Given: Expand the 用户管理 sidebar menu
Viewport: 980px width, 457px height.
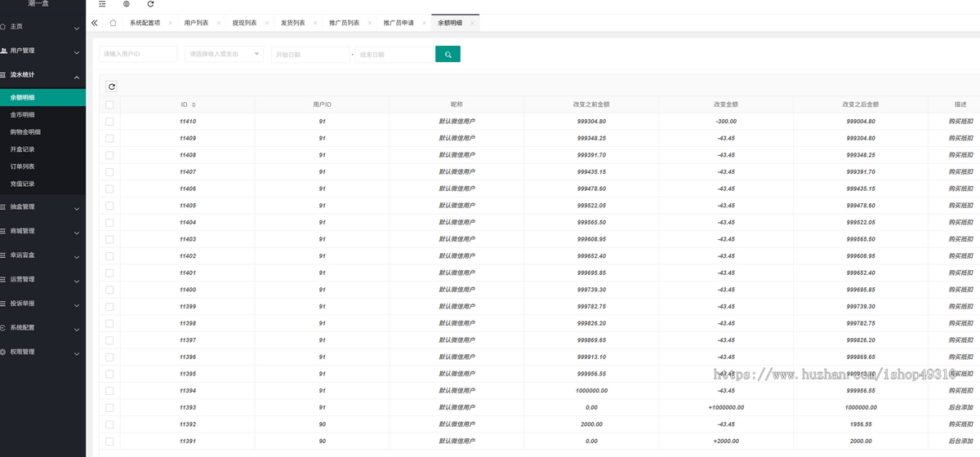Looking at the screenshot, I should tap(42, 51).
